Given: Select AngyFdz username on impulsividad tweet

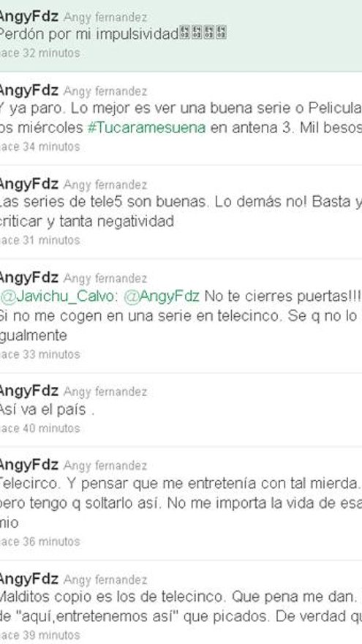Looking at the screenshot, I should point(29,16).
